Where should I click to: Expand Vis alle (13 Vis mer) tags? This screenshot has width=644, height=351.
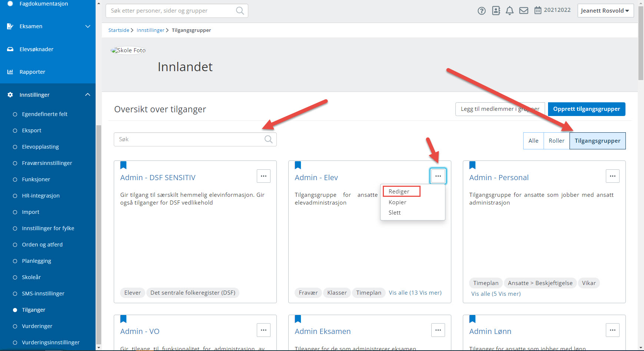pos(415,293)
